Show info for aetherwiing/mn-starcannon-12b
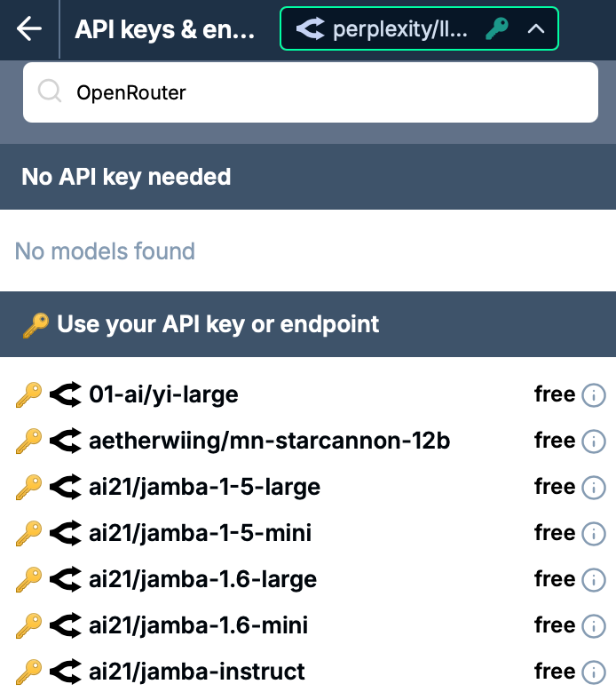 [593, 441]
